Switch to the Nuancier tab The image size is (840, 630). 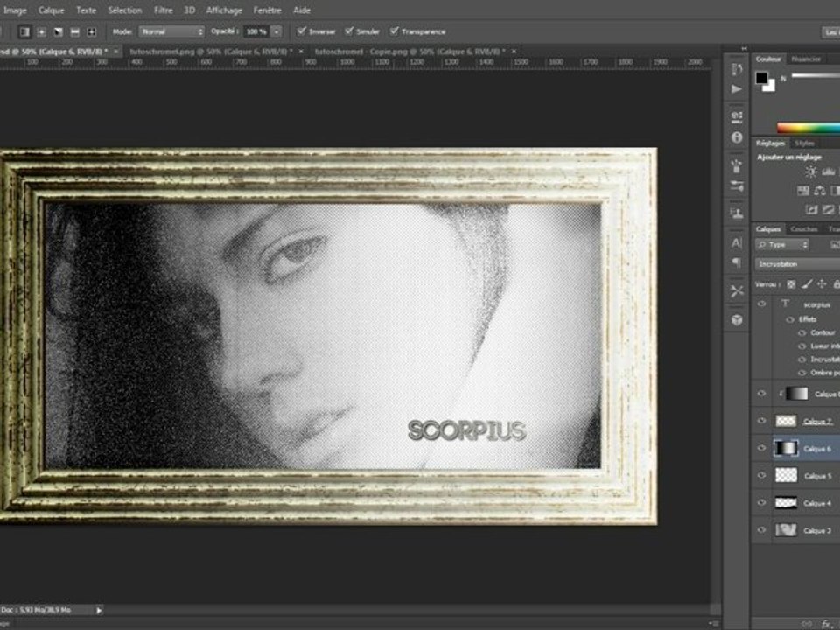[806, 59]
